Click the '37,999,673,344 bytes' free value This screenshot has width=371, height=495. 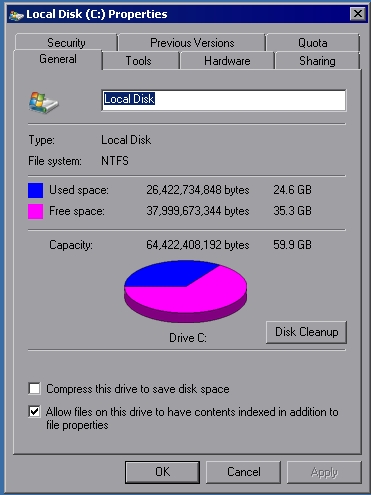[x=198, y=211]
